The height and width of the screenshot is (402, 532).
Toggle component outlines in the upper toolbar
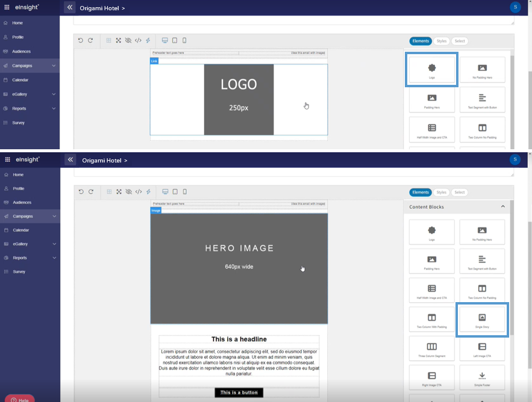click(x=108, y=40)
